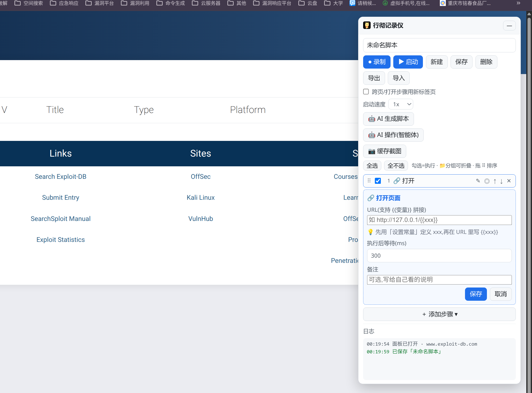The image size is (532, 393).
Task: Open the 漏洞平台 bookmark folder
Action: point(100,3)
